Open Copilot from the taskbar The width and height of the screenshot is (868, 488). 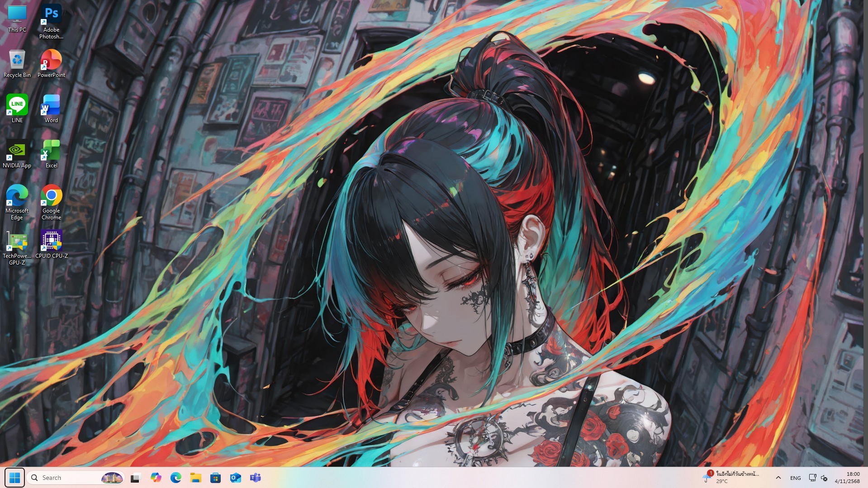point(157,478)
